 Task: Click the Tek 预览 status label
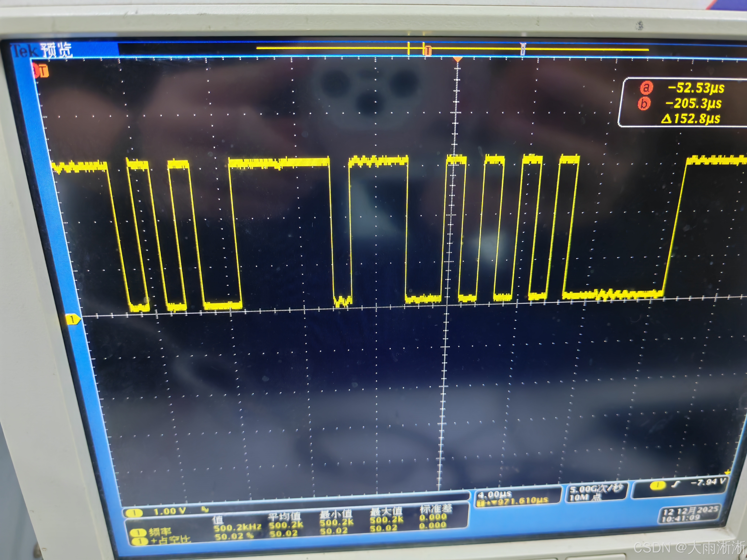point(42,51)
